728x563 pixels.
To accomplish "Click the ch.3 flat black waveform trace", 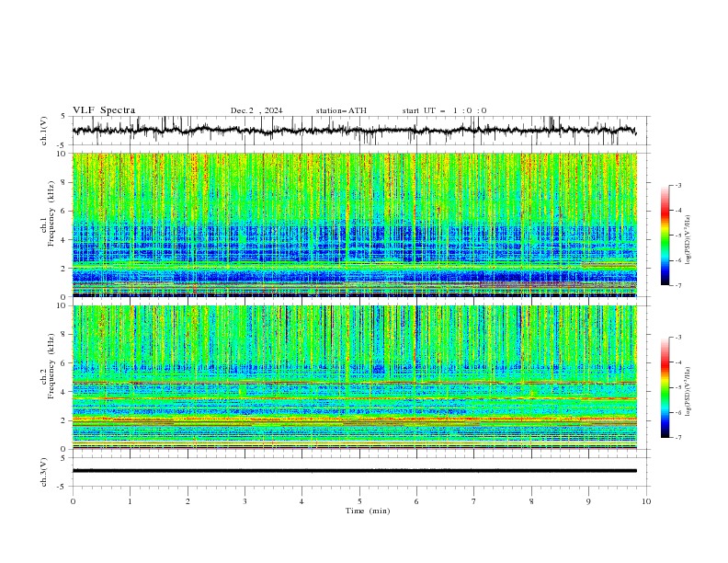I will [354, 471].
